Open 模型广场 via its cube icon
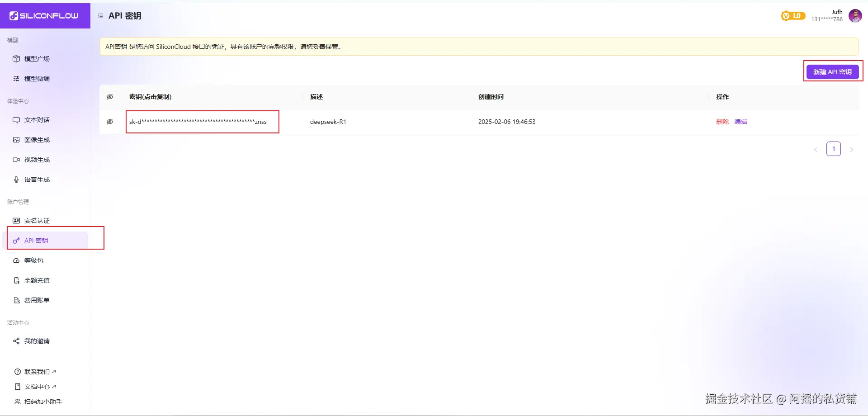This screenshot has width=868, height=416. click(16, 59)
